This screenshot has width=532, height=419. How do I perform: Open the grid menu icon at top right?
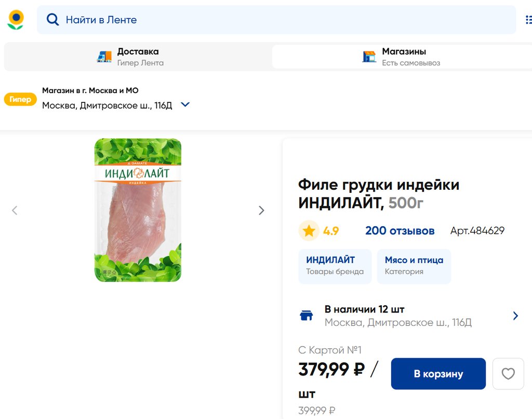pyautogui.click(x=528, y=20)
